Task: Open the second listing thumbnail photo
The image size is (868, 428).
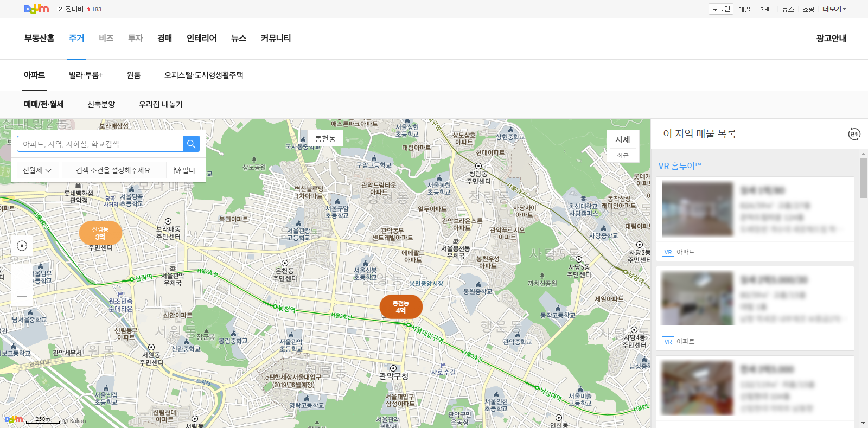Action: point(697,299)
